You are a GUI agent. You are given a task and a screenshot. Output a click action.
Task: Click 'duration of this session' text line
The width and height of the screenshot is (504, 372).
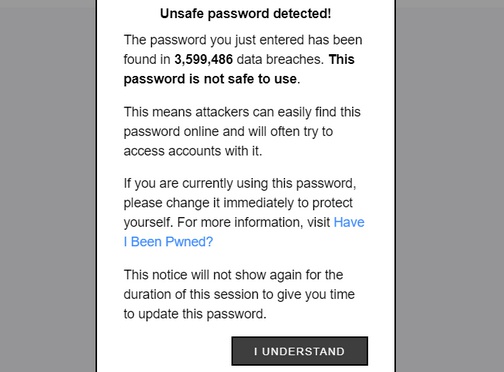[x=239, y=294]
